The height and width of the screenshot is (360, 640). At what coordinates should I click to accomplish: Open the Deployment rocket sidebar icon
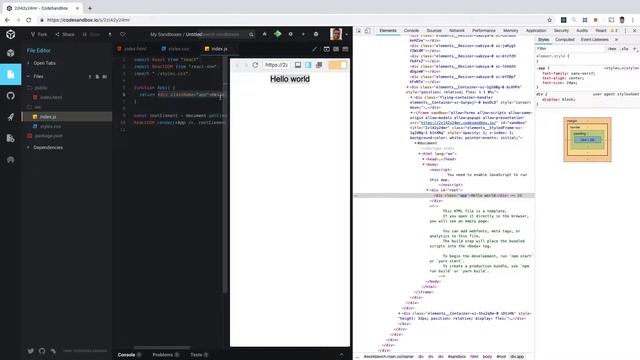tap(11, 117)
